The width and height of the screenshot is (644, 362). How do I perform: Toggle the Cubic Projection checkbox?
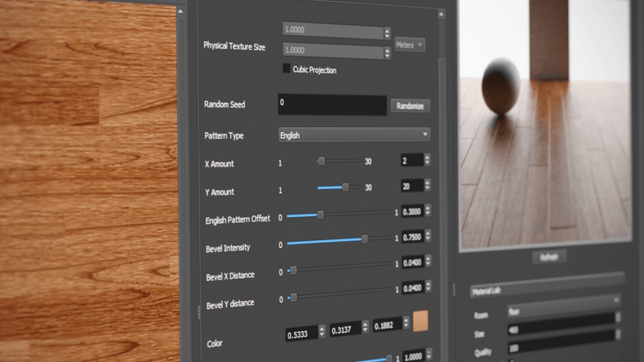(x=286, y=69)
